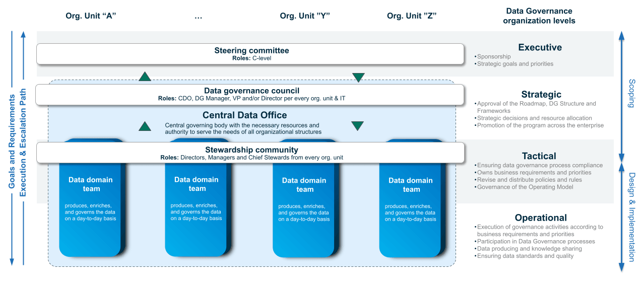Click the Tactical level heading
Screen dimensions: 644x284
pyautogui.click(x=539, y=156)
